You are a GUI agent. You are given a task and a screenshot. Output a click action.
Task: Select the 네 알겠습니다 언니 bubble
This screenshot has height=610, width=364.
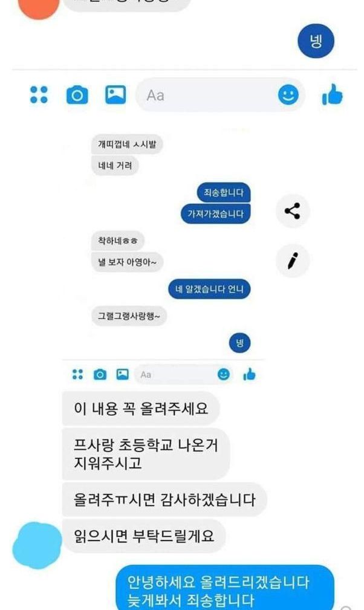click(x=209, y=289)
